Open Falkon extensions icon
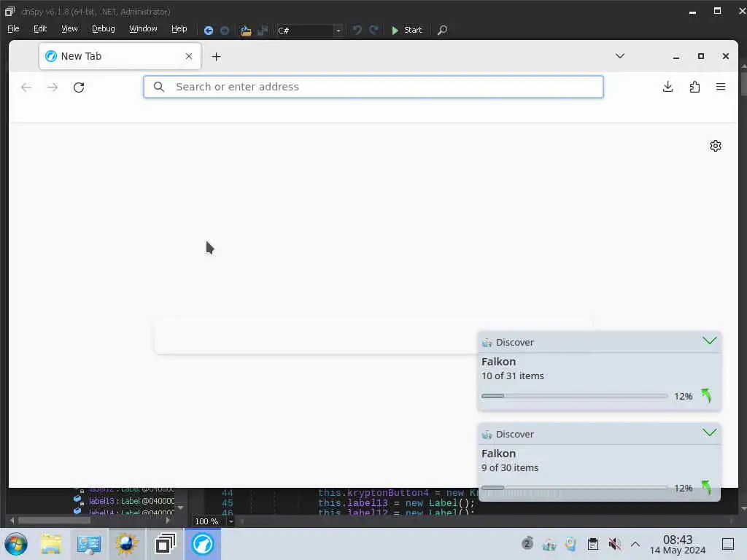 (x=694, y=87)
